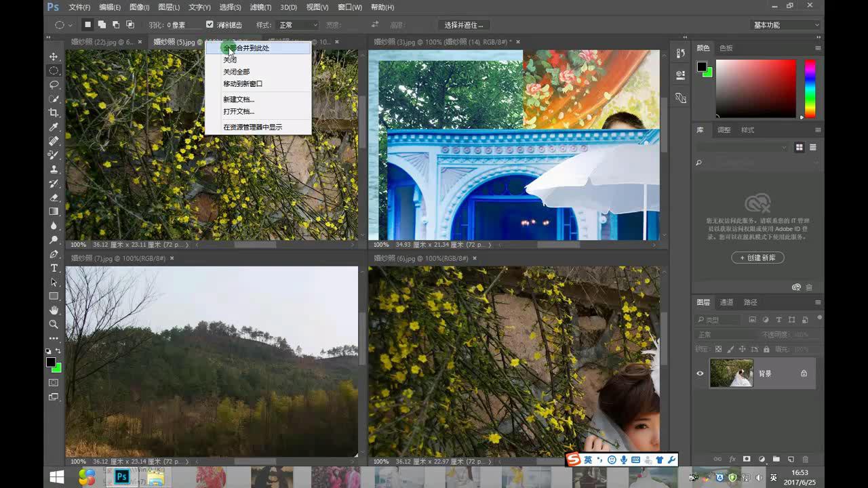Select the Horizontal Type tool
Image resolution: width=868 pixels, height=488 pixels.
click(x=54, y=268)
